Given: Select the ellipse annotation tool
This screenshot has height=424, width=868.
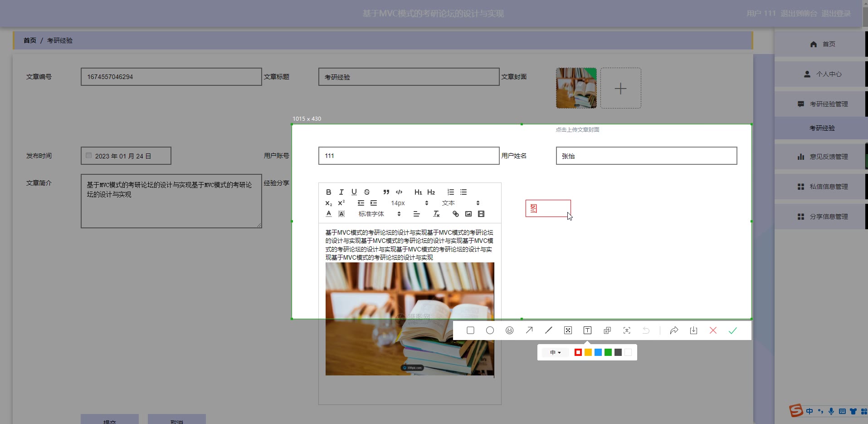Looking at the screenshot, I should [x=490, y=330].
